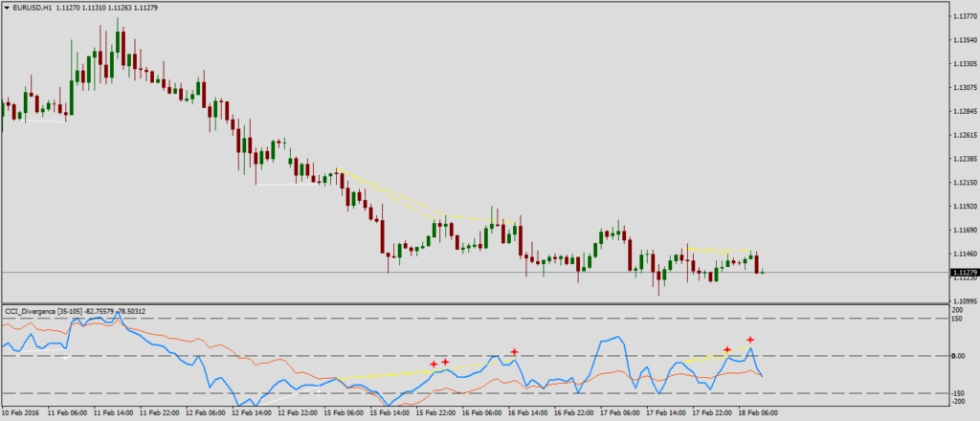980x421 pixels.
Task: Click the 12 Feb 14:00 time label
Action: coord(252,412)
